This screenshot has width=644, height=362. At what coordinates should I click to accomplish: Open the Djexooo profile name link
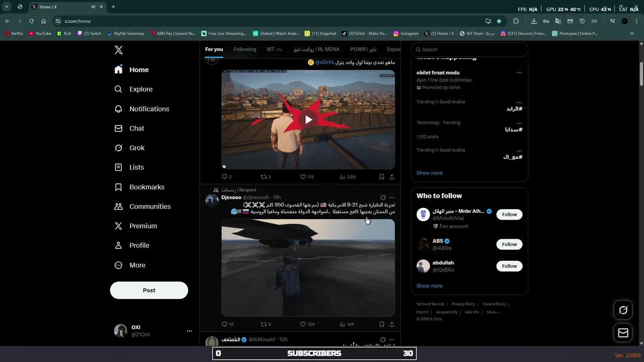tap(231, 198)
